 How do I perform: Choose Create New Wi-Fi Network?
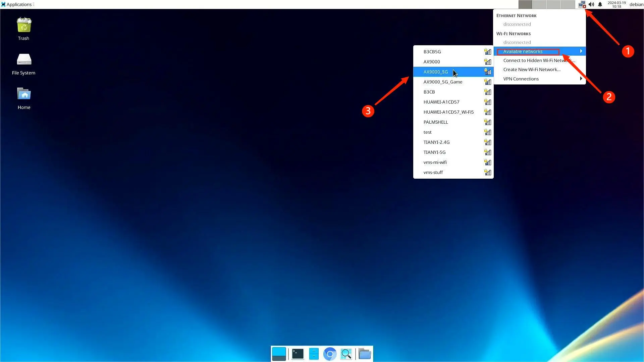[x=540, y=69]
